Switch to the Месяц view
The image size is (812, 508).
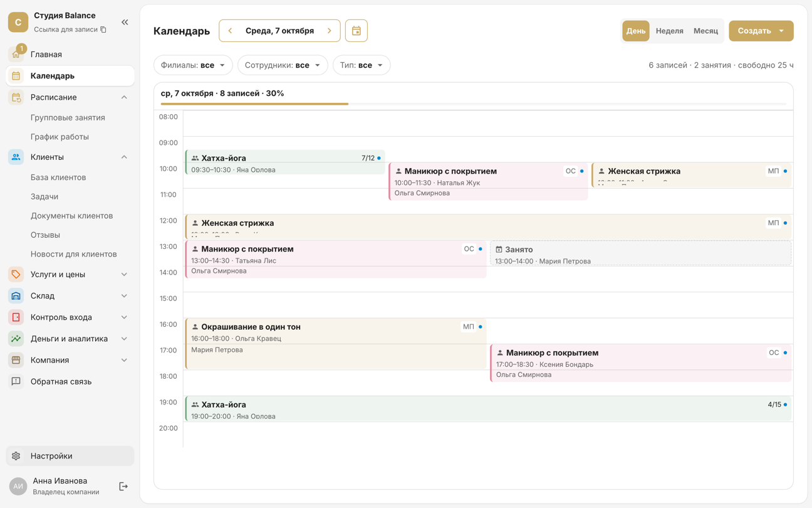click(705, 31)
